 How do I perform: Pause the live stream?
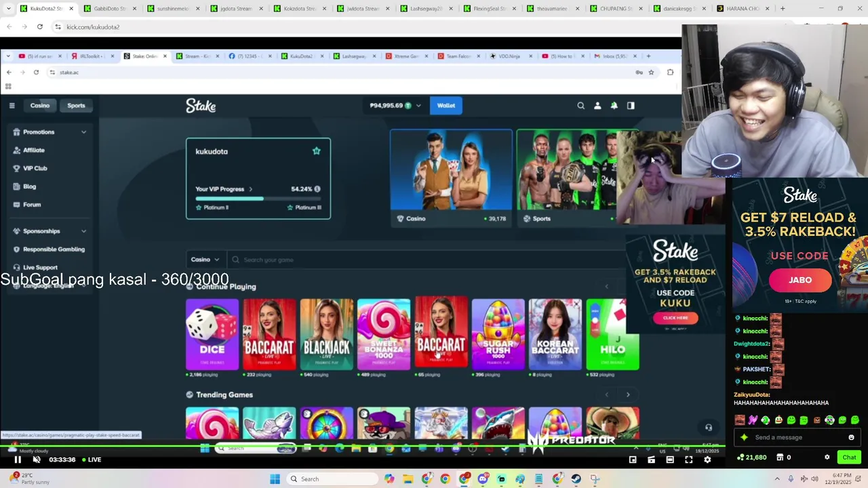18,460
